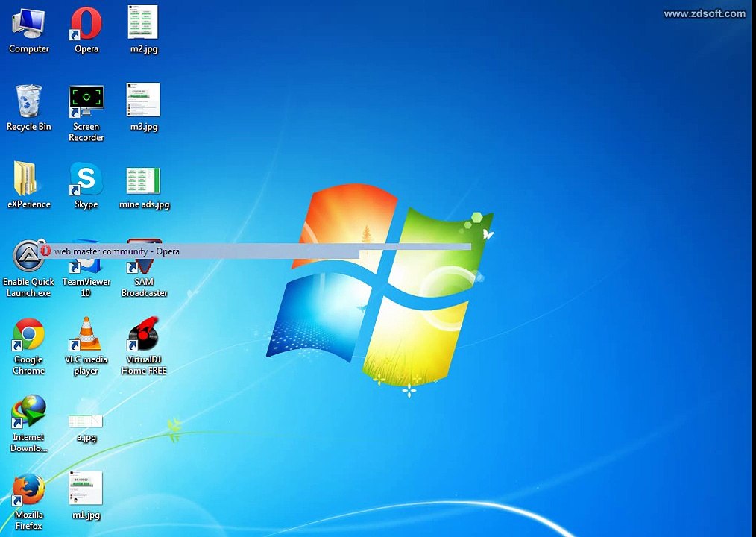The image size is (756, 537).
Task: Select the mine ads.jpg file
Action: [x=144, y=188]
